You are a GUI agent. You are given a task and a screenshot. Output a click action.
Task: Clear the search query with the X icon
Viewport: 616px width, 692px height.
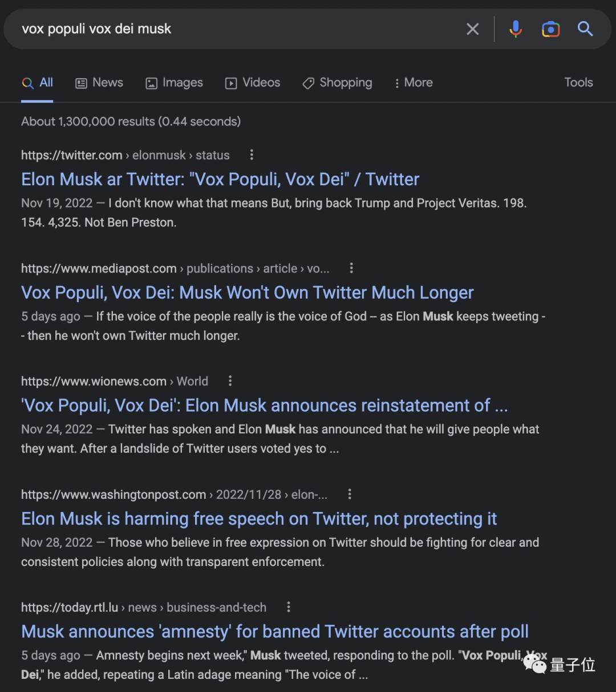(472, 29)
